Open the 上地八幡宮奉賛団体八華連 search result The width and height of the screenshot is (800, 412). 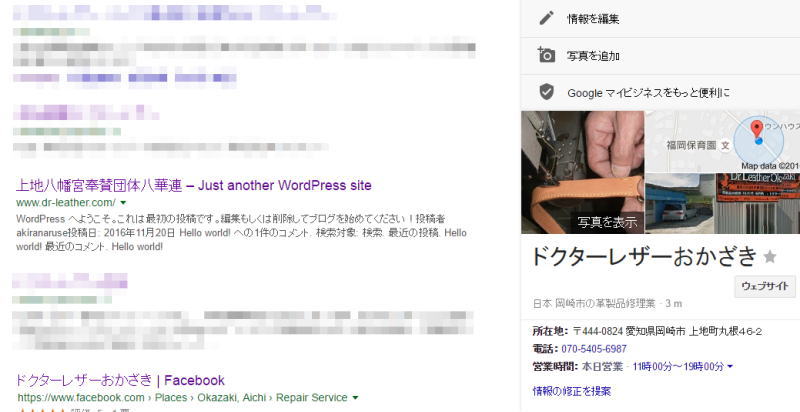(194, 185)
